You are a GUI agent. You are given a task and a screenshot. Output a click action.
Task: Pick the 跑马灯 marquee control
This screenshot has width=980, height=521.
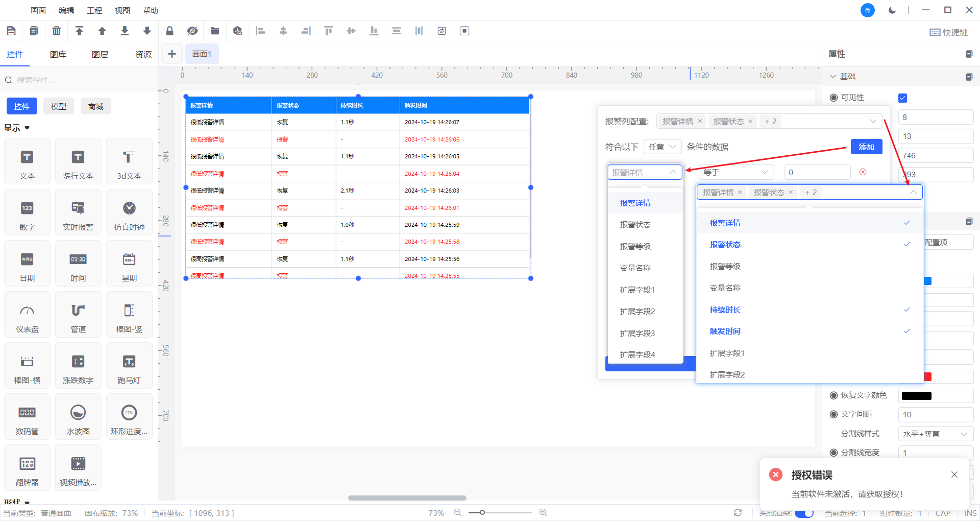(x=129, y=366)
